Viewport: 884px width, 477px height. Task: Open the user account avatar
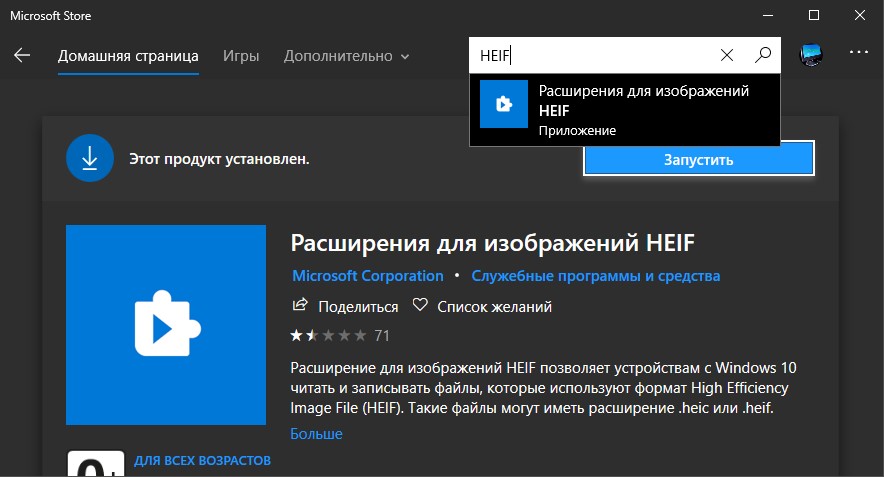811,55
